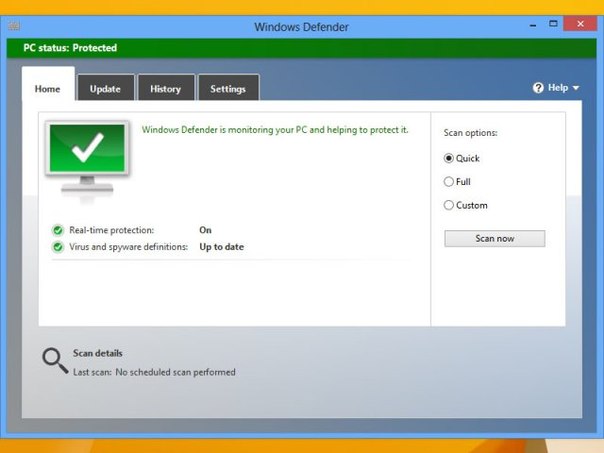Click the 'Windows Defender' window title text

point(302,27)
